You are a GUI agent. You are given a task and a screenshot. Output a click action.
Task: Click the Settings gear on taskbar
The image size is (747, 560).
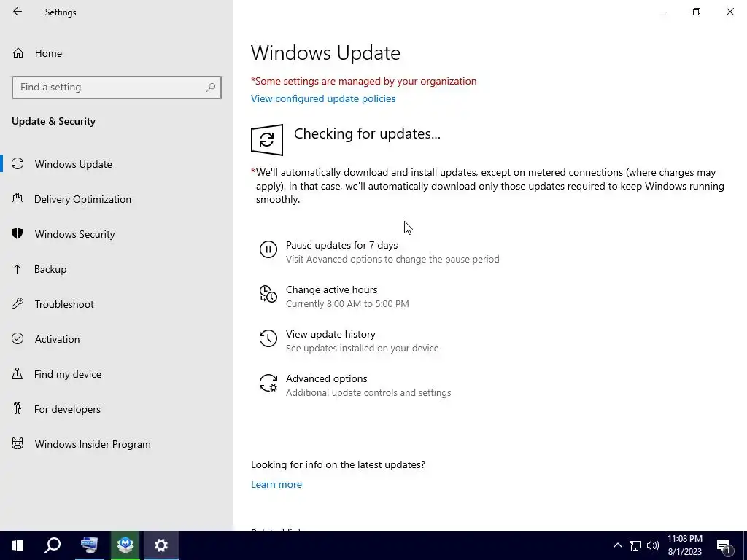(161, 545)
